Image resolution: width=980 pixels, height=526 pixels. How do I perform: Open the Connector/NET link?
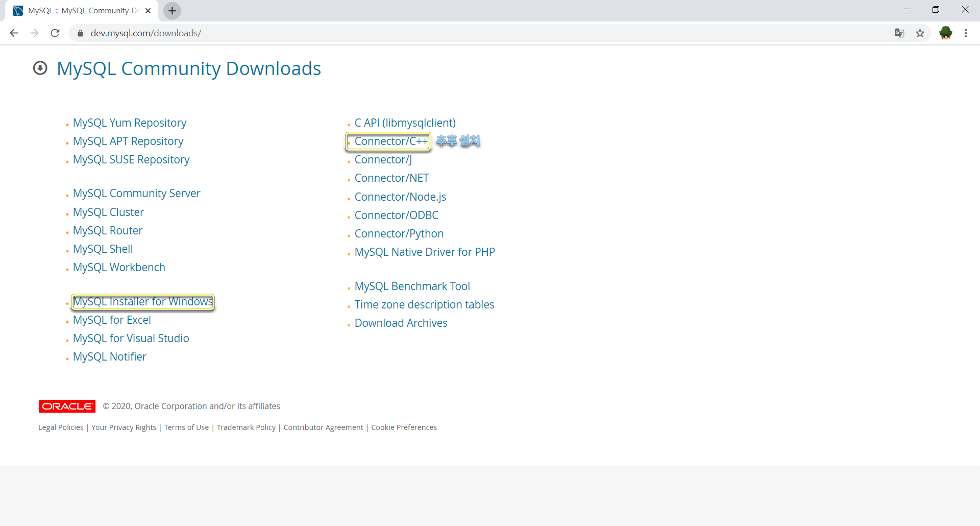pos(391,178)
